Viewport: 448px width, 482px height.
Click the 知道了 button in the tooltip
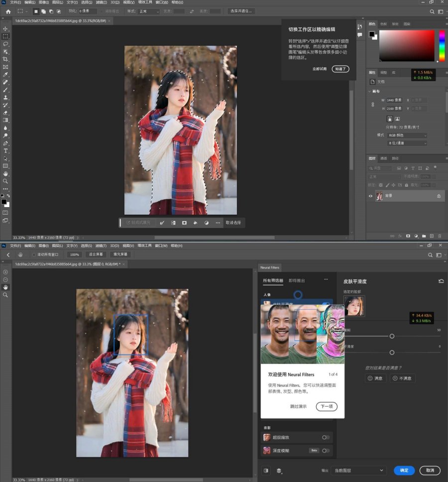[x=340, y=69]
